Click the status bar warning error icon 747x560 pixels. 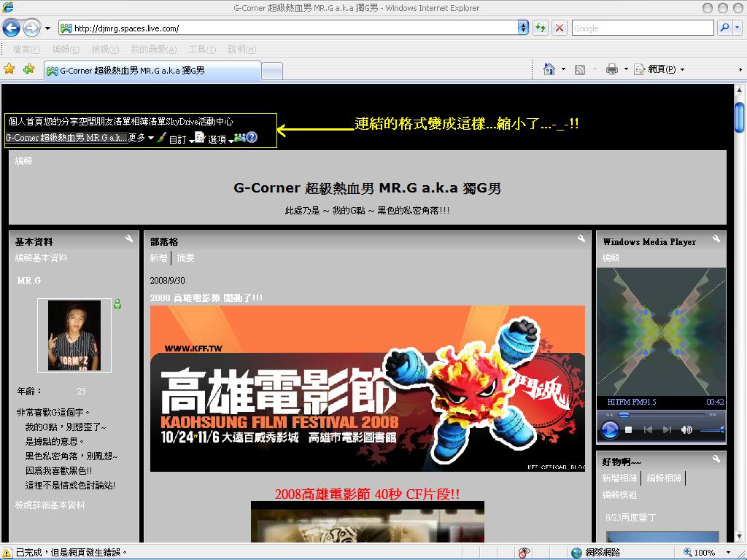pos(7,553)
